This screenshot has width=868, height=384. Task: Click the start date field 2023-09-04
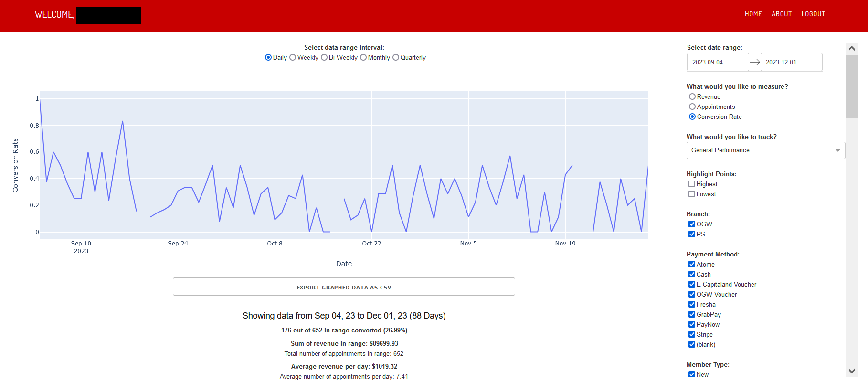click(718, 62)
